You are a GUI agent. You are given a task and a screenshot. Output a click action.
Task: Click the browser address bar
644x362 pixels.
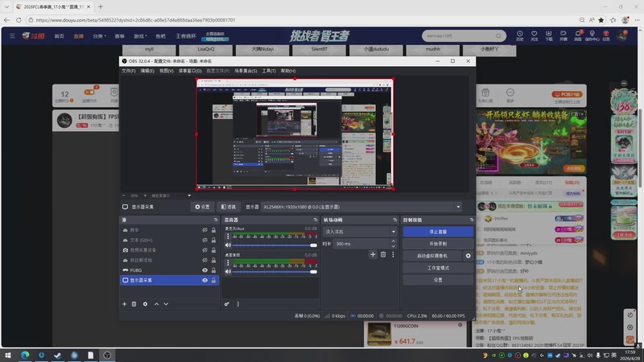(x=302, y=19)
